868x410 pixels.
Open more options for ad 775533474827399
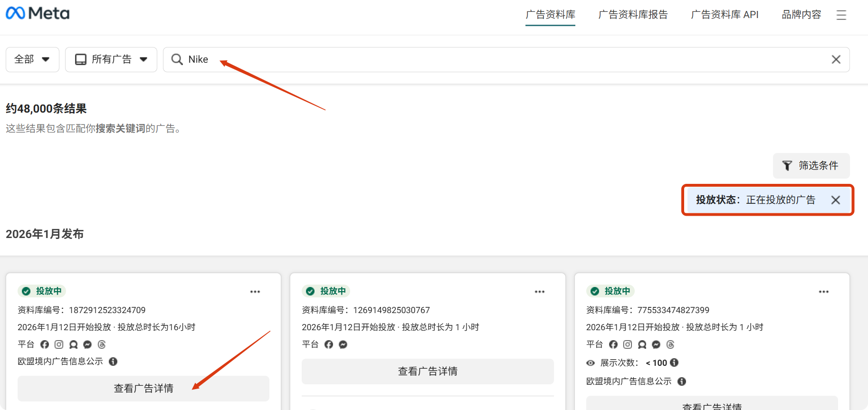tap(824, 292)
